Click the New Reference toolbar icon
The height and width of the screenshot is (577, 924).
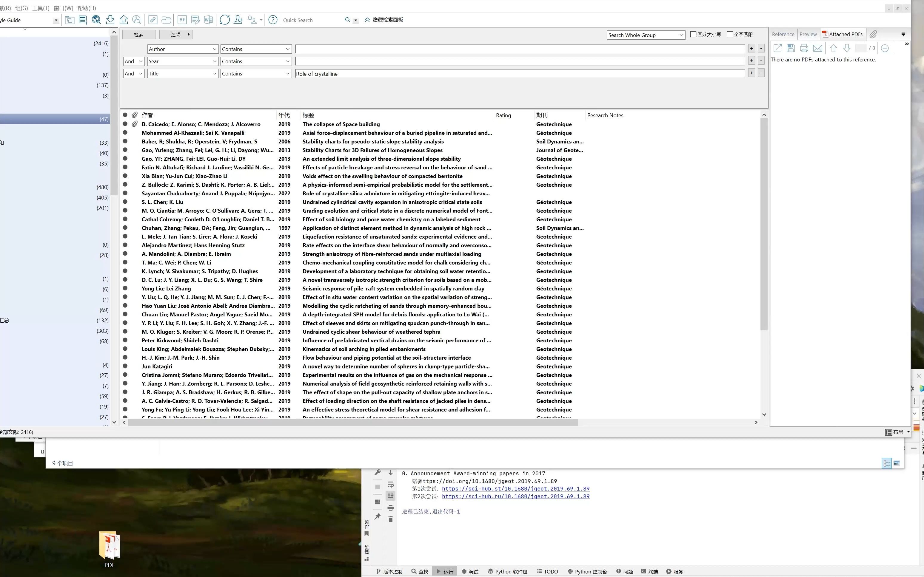pos(83,20)
